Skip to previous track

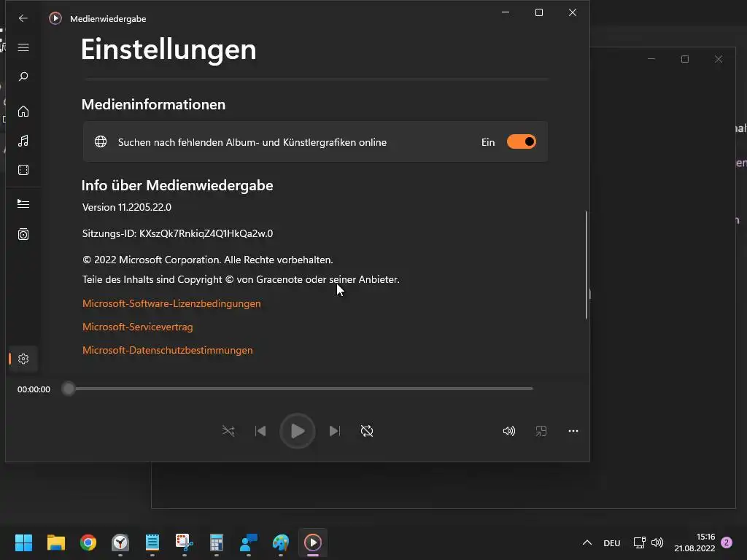[x=260, y=431]
